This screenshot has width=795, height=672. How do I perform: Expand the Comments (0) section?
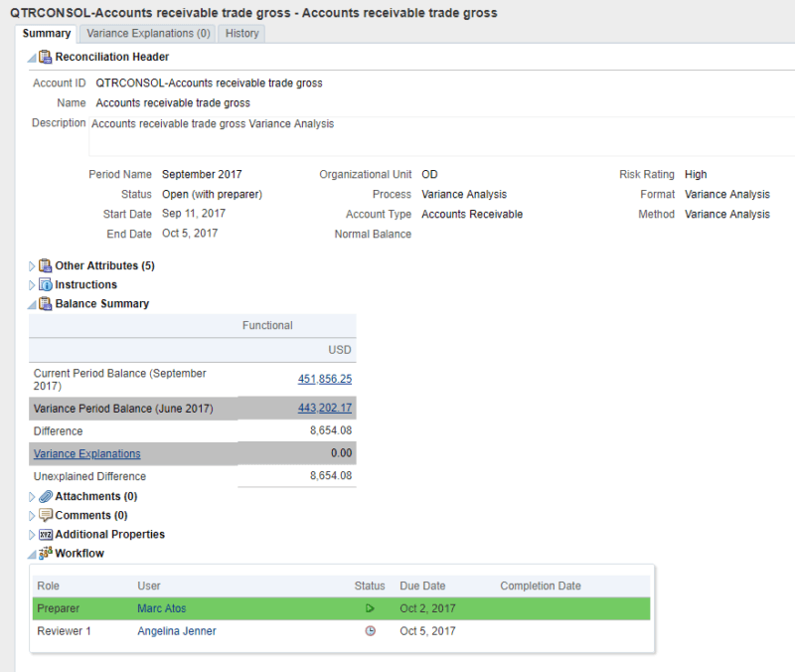[31, 515]
